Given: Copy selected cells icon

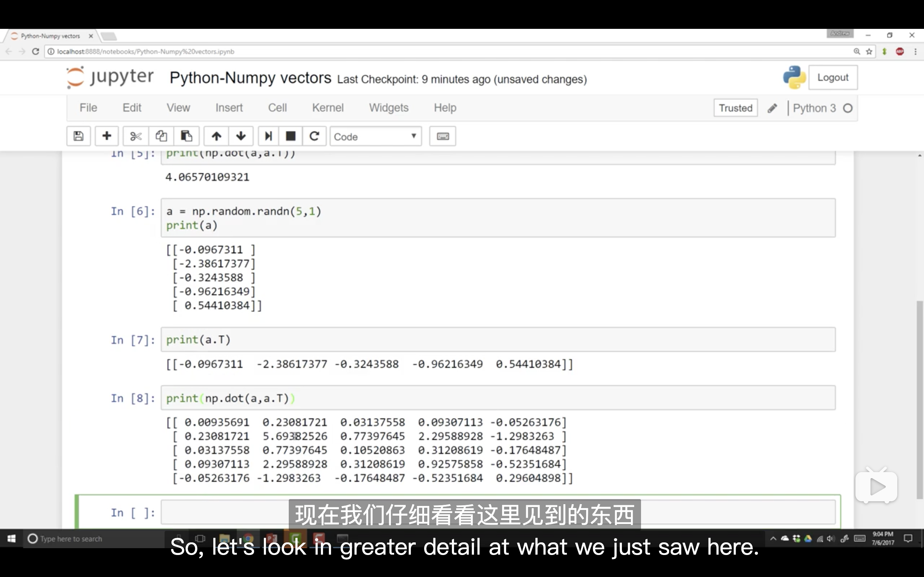Looking at the screenshot, I should 161,136.
